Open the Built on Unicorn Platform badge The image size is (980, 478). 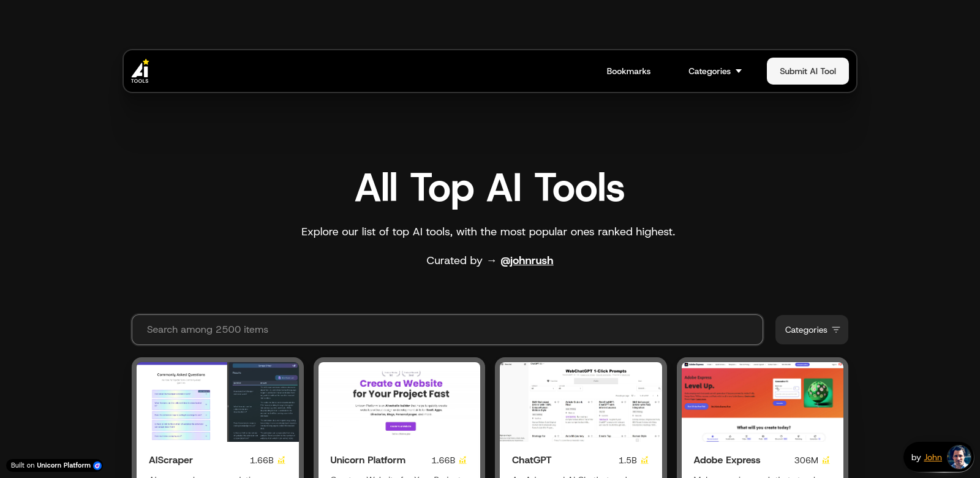[56, 466]
